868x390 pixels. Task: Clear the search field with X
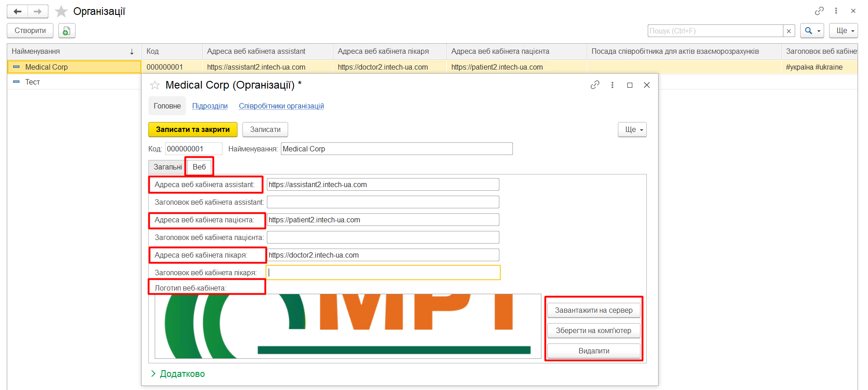pyautogui.click(x=789, y=31)
